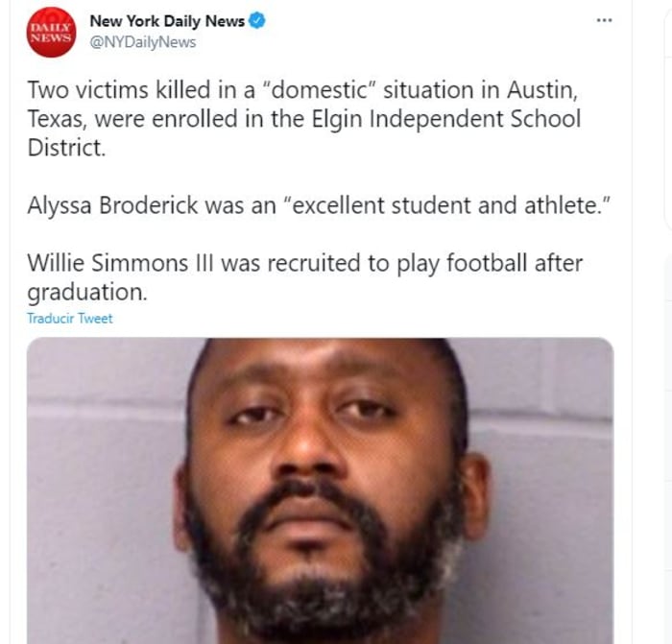Click the Traducir Tweet link
672x644 pixels.
tap(70, 319)
